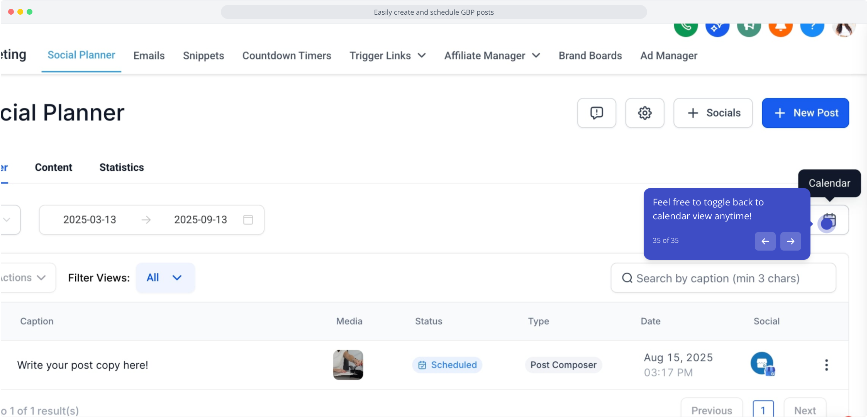The height and width of the screenshot is (417, 868).
Task: Click the Caption column header
Action: [x=37, y=321]
